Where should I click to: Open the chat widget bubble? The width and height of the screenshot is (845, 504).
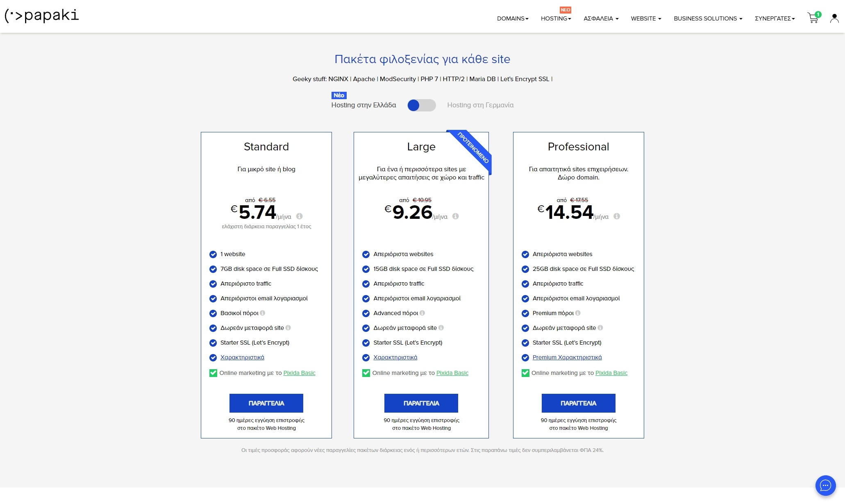[x=826, y=486]
